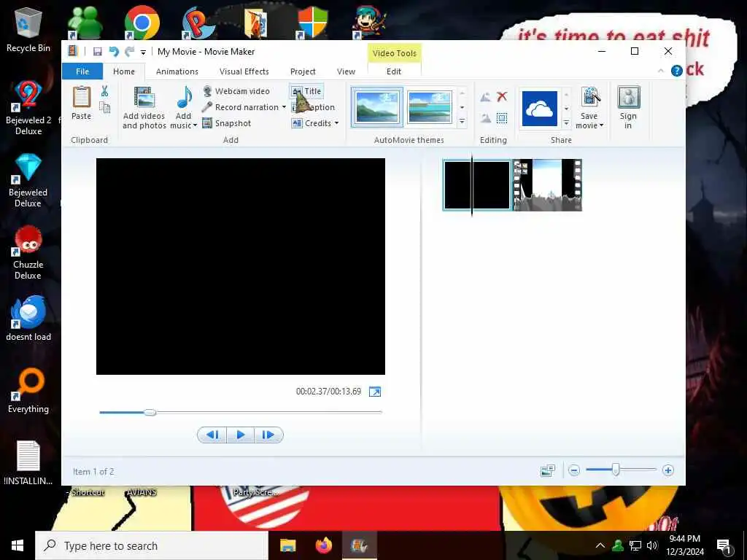Click the zoom in plus button
This screenshot has width=747, height=560.
coord(668,470)
